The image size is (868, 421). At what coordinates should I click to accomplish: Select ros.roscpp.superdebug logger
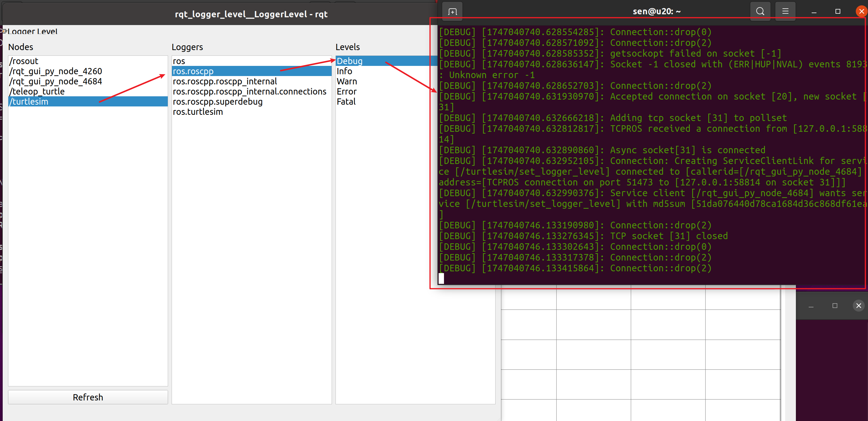click(217, 101)
